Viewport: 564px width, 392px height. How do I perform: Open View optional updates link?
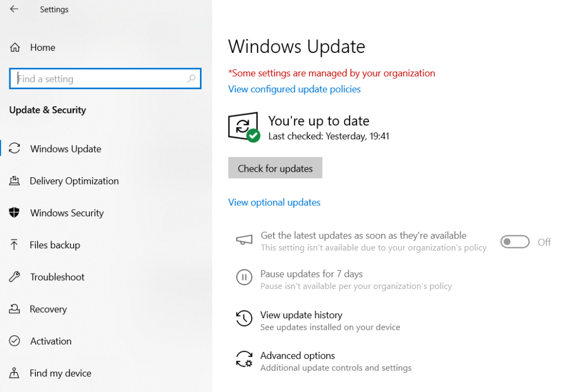274,203
